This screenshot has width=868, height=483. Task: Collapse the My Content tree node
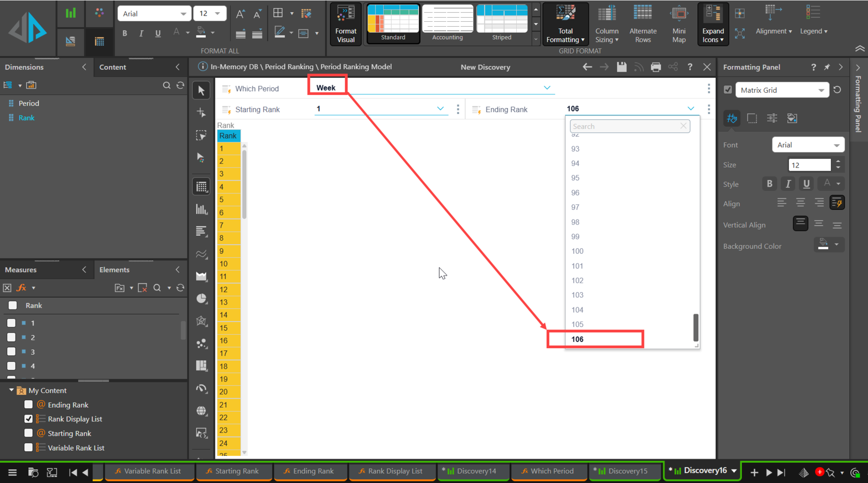pos(11,390)
